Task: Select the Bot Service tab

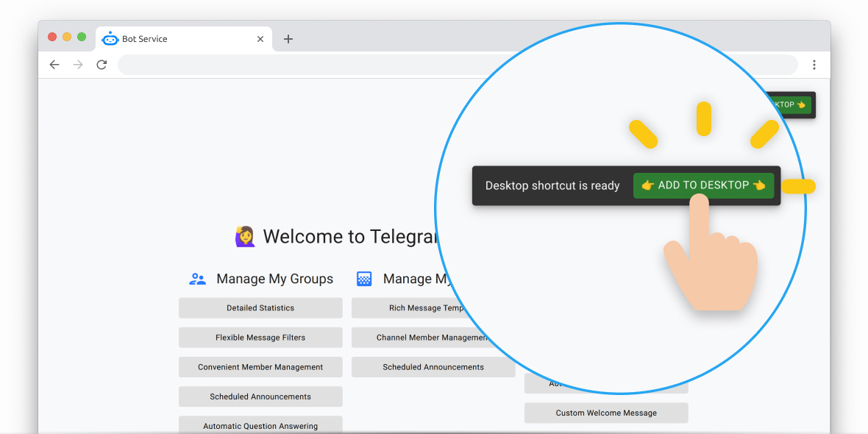Action: pyautogui.click(x=184, y=39)
